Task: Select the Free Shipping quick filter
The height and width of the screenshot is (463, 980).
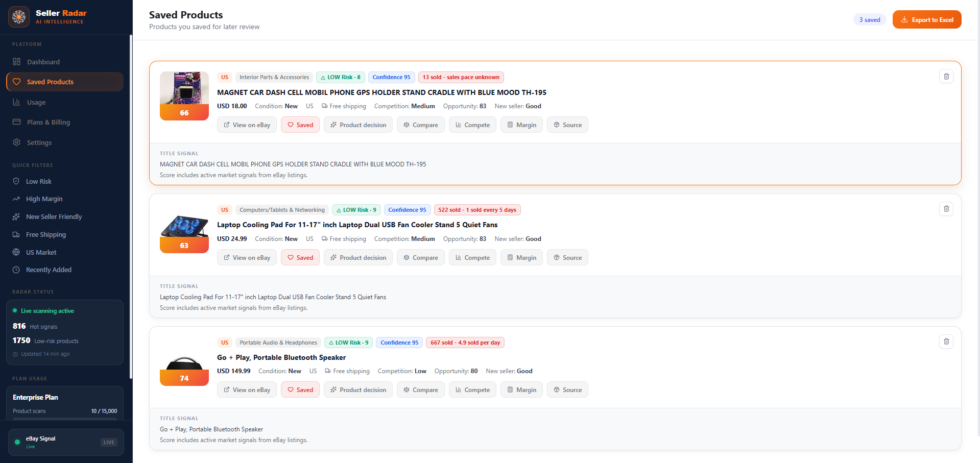Action: point(65,234)
